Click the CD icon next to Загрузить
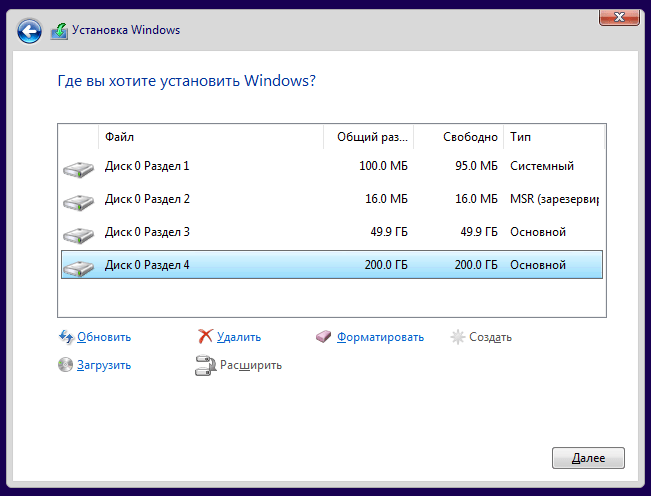This screenshot has height=496, width=651. pos(65,365)
